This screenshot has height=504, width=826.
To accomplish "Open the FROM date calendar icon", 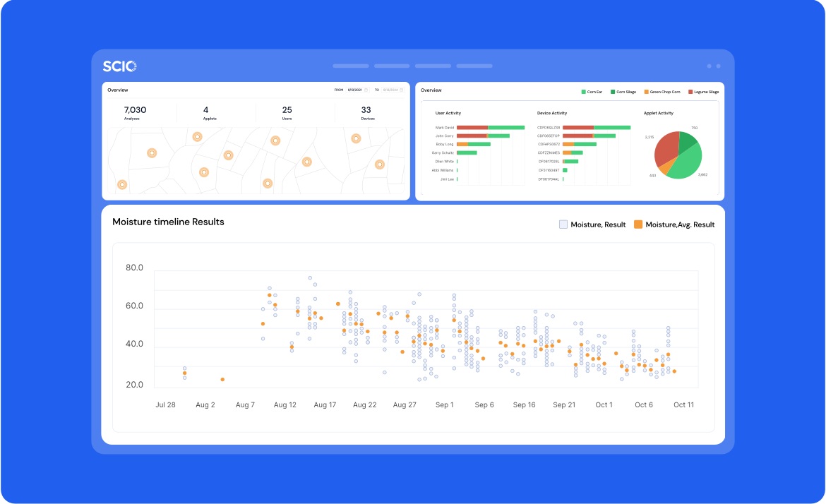I will 366,90.
